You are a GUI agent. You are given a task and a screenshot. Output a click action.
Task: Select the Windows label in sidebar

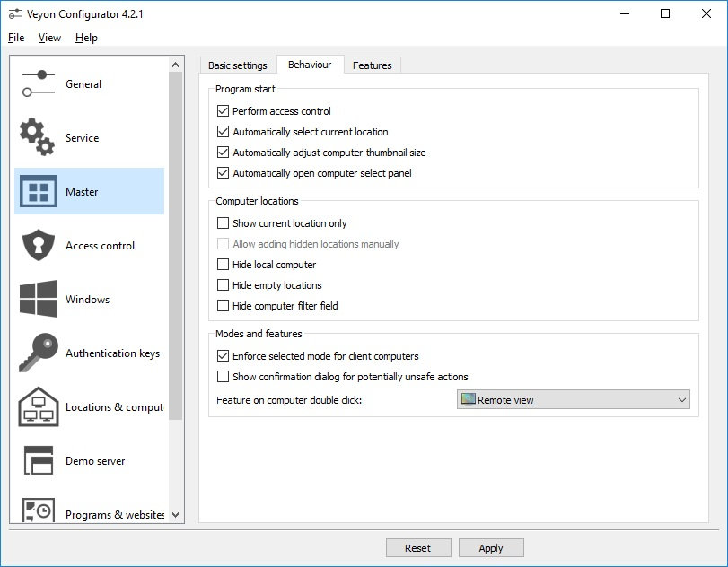(88, 300)
